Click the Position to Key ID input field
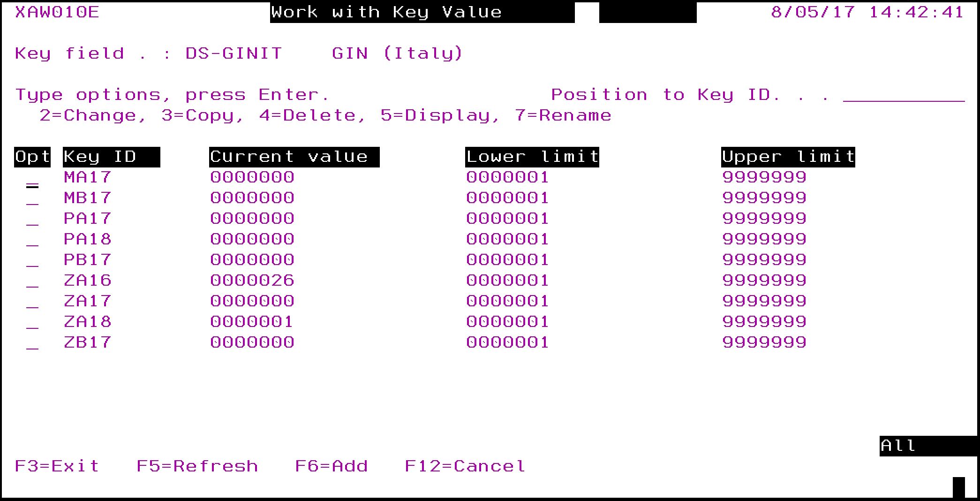 pos(903,95)
